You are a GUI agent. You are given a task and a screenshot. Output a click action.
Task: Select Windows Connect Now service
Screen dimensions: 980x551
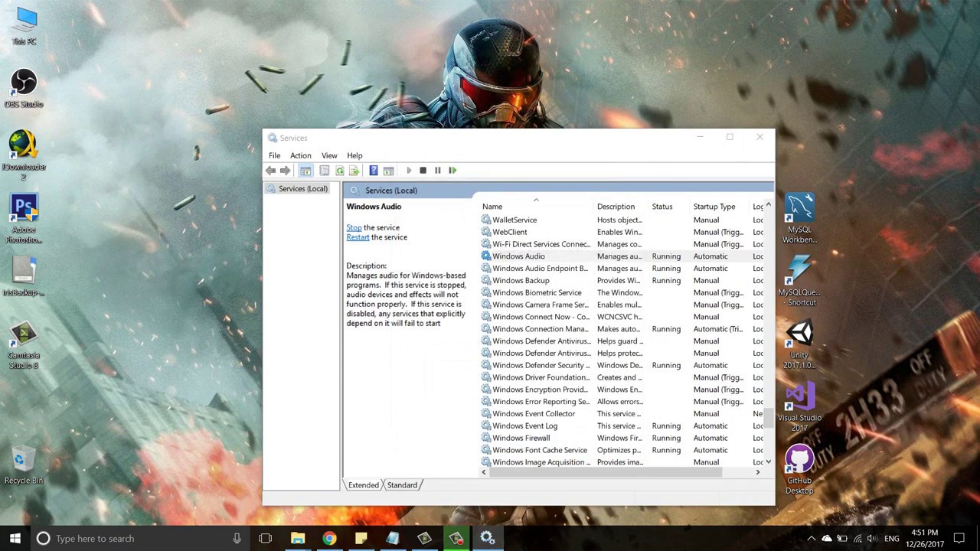622,317
